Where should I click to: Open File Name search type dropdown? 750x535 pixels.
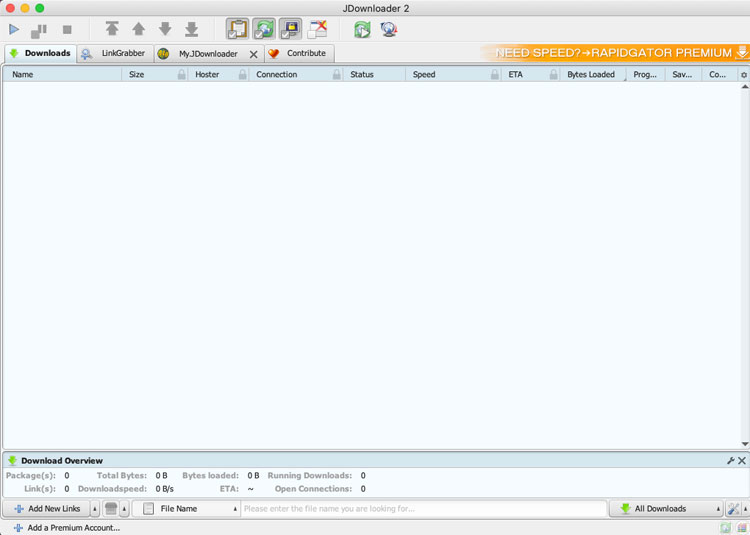pyautogui.click(x=186, y=509)
